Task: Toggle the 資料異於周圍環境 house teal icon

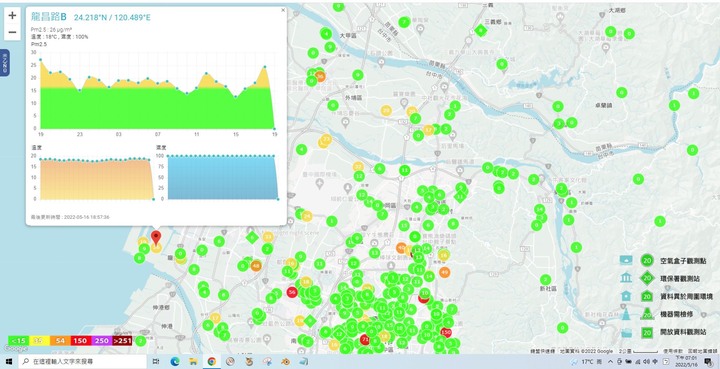Action: (x=626, y=296)
